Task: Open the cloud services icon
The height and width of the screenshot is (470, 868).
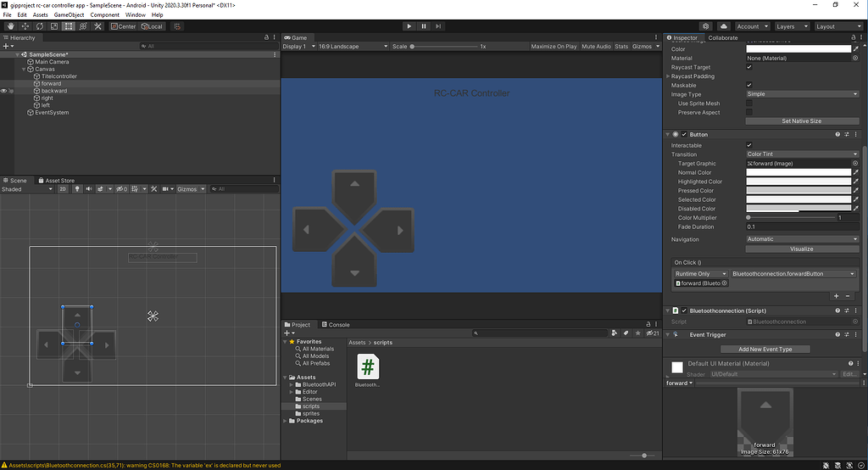Action: (x=724, y=26)
